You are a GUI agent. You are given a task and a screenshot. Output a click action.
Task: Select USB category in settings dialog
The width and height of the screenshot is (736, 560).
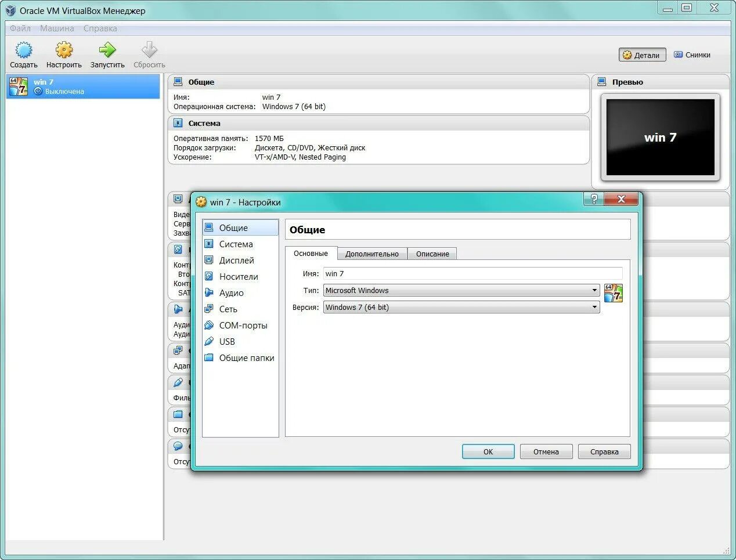click(x=240, y=342)
